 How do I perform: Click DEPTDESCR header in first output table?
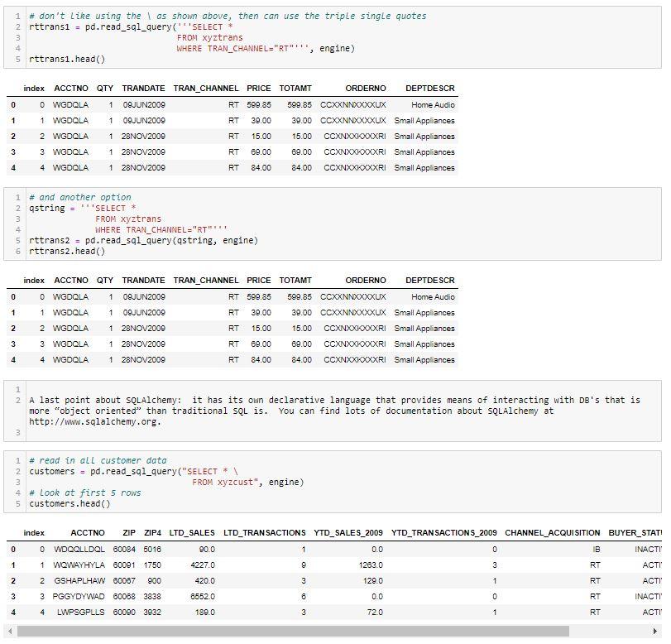[x=430, y=89]
